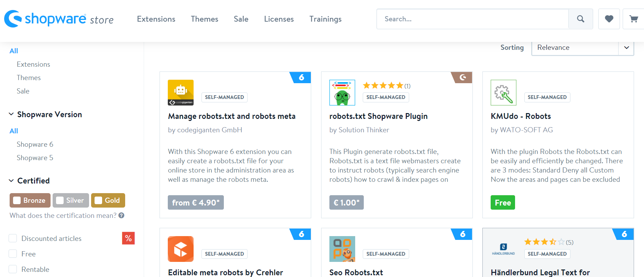
Task: Open the Extensions menu
Action: pyautogui.click(x=156, y=19)
